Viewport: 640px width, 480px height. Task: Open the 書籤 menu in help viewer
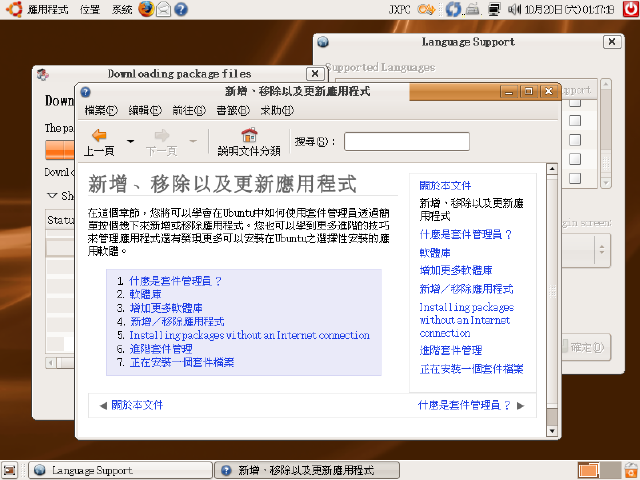click(x=233, y=110)
